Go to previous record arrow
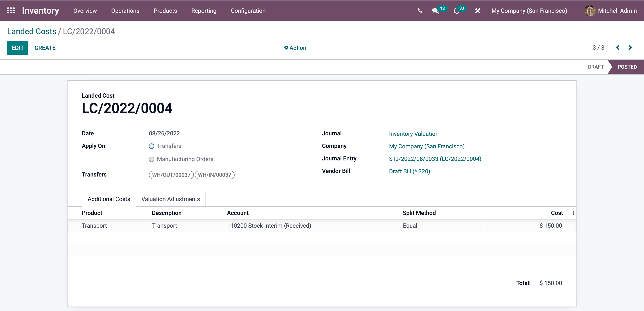 pos(617,47)
